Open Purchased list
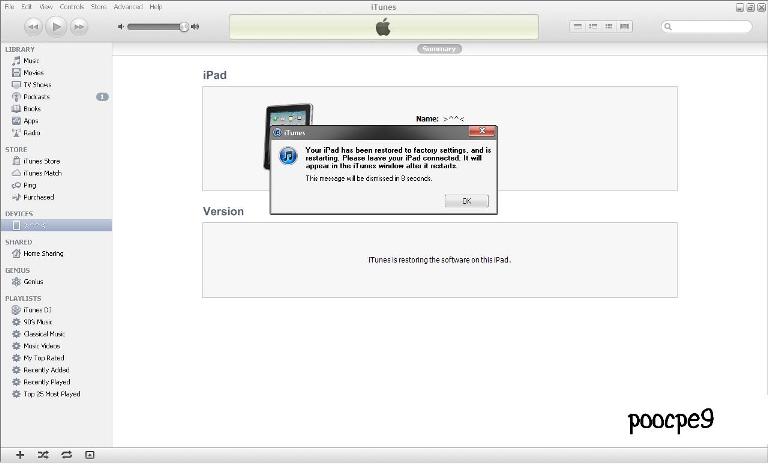768x464 pixels. (x=39, y=197)
